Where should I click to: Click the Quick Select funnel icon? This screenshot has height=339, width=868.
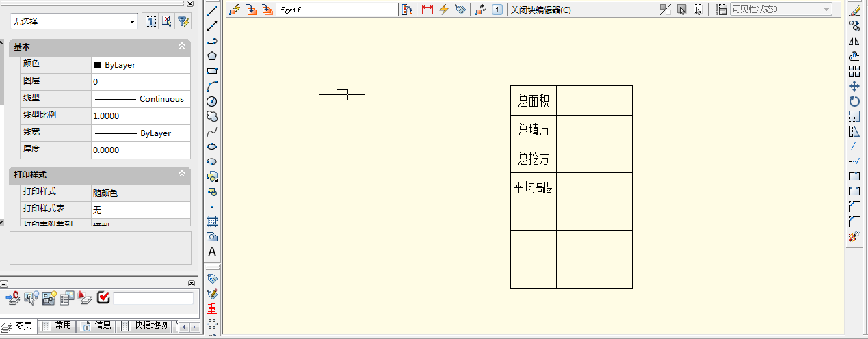pos(183,22)
